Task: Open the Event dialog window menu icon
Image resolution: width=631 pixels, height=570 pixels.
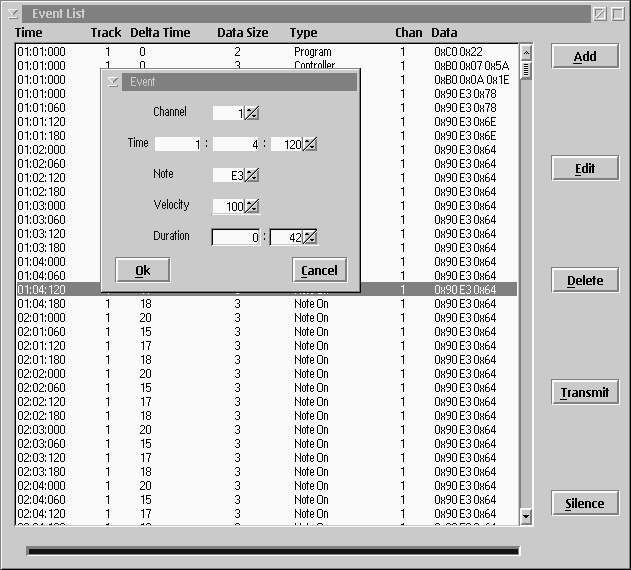Action: pyautogui.click(x=113, y=82)
